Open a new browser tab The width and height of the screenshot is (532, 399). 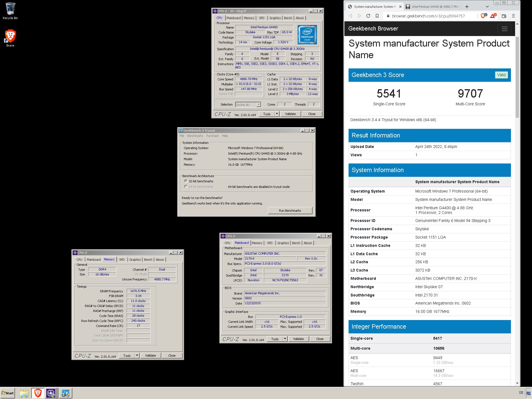pyautogui.click(x=467, y=7)
